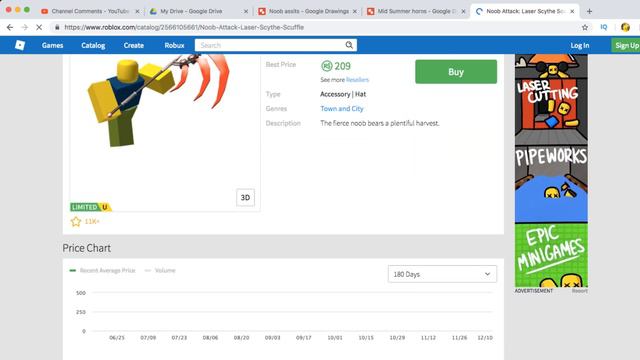Click the Report link under advertisement
This screenshot has height=360, width=640.
[x=580, y=291]
